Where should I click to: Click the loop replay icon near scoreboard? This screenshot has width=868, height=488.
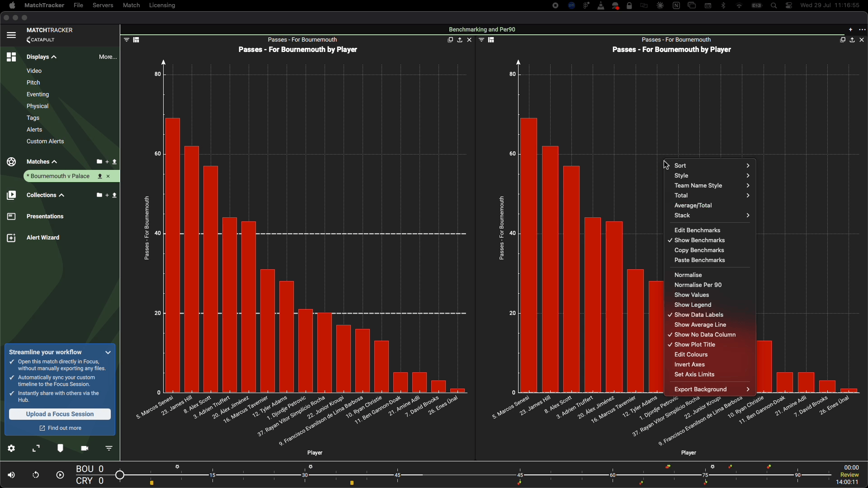point(36,475)
